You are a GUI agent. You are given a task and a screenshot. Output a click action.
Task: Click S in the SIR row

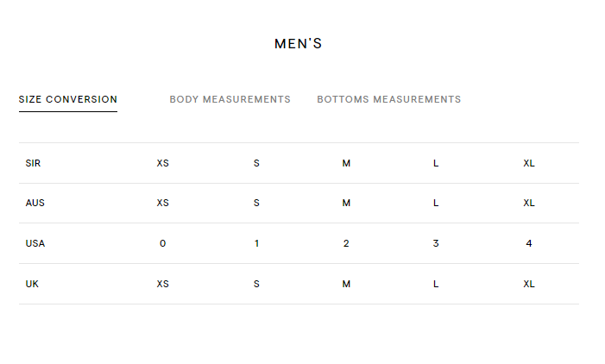point(256,163)
